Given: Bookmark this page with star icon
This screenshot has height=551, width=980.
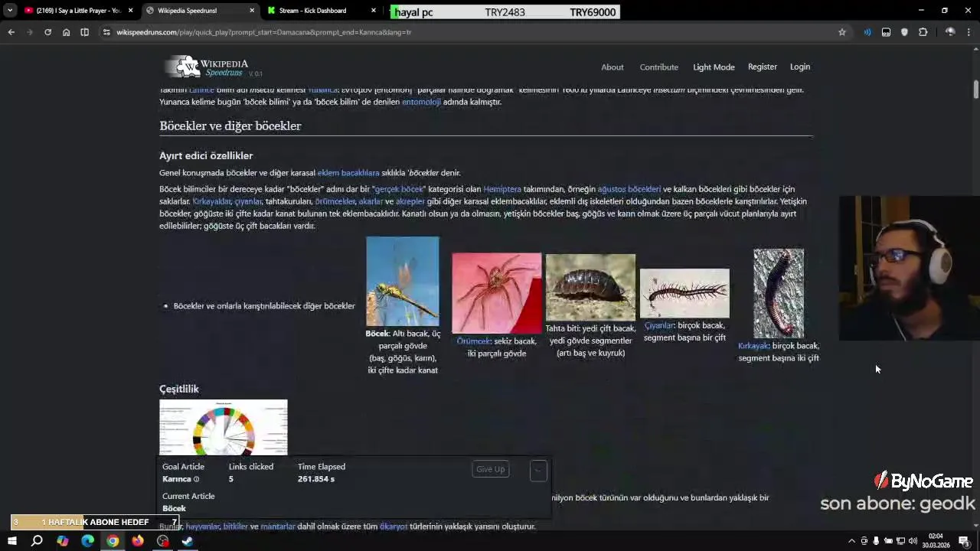Looking at the screenshot, I should (842, 32).
